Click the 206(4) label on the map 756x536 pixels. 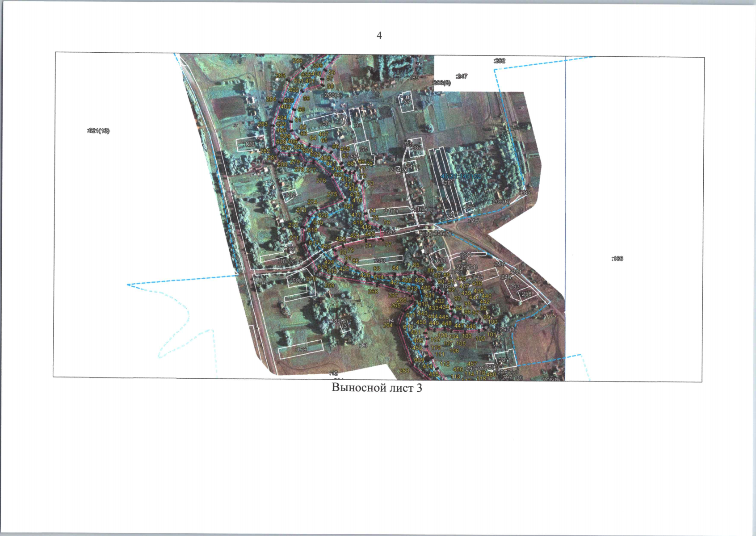[333, 95]
